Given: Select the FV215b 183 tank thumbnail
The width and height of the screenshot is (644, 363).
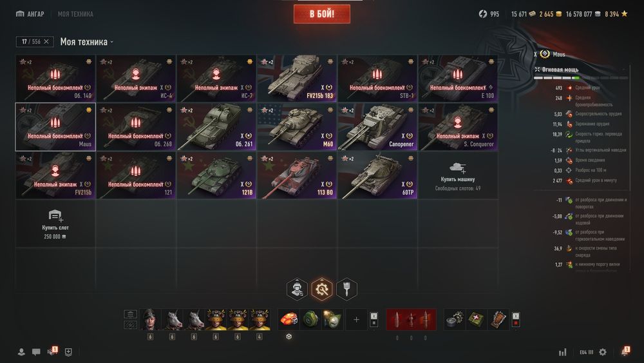Looking at the screenshot, I should click(297, 78).
